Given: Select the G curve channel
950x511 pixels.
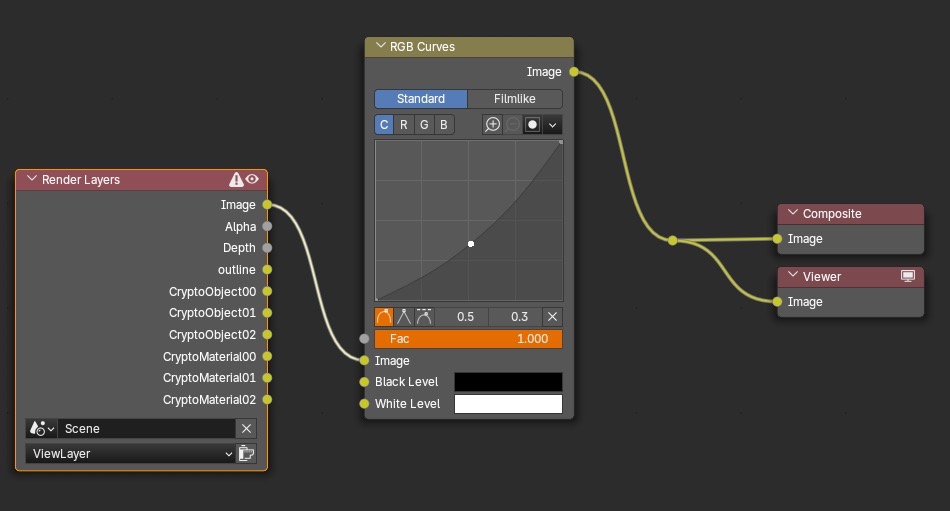Looking at the screenshot, I should (424, 125).
